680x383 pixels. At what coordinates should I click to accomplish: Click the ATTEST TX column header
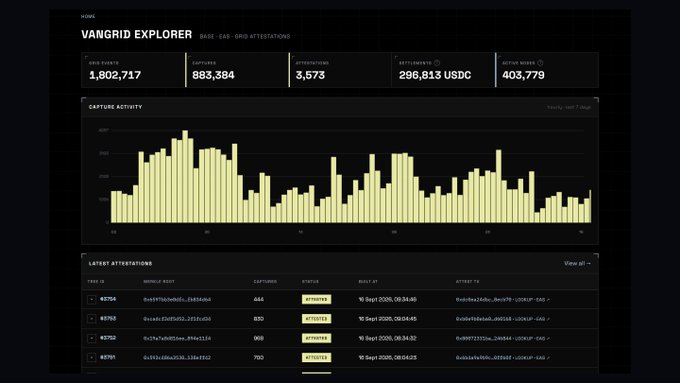[x=467, y=282]
